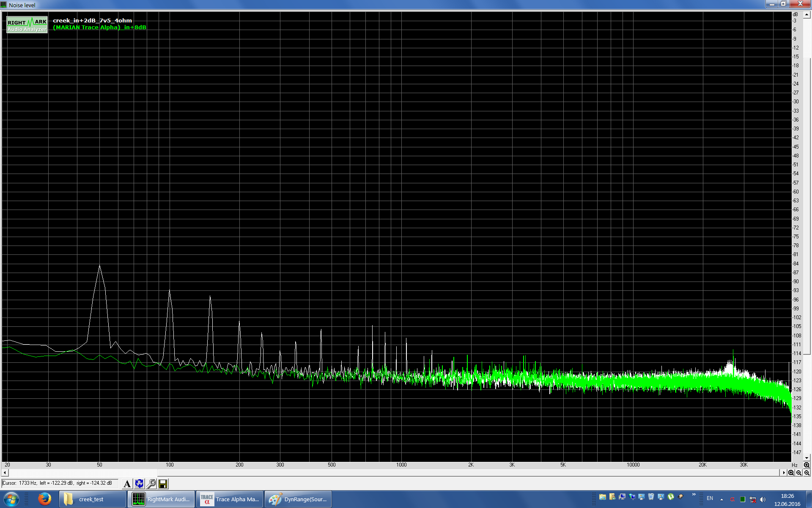The height and width of the screenshot is (508, 812).
Task: Click the EN language indicator
Action: tap(710, 498)
